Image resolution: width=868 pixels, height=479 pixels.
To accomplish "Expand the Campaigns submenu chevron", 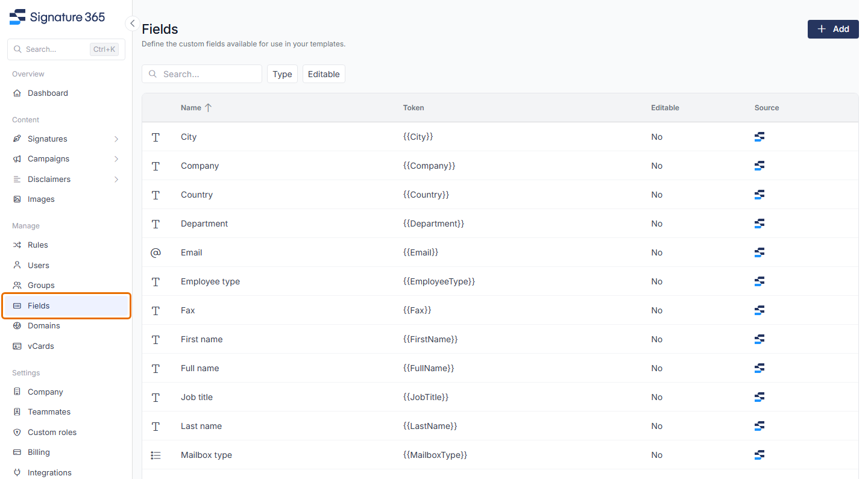I will [x=116, y=159].
